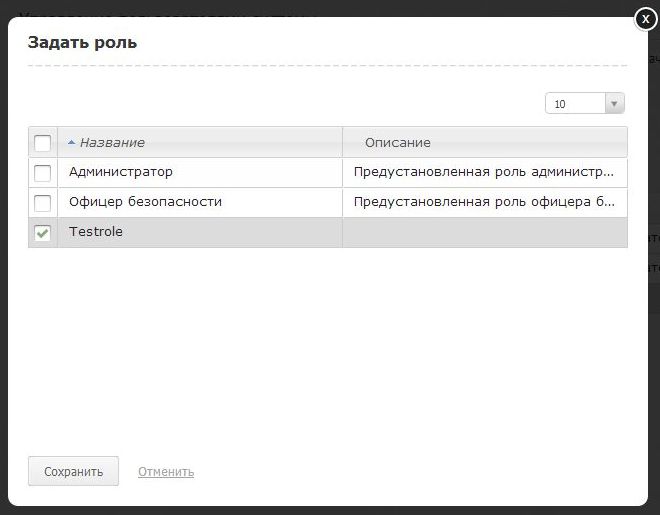The height and width of the screenshot is (515, 660).
Task: Check the Офицер безопасности role checkbox
Action: pyautogui.click(x=43, y=203)
